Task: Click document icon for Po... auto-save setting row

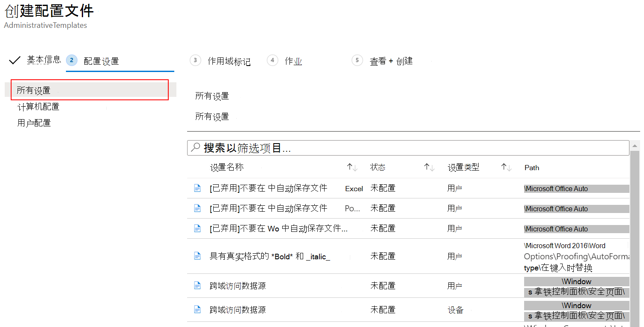Action: (x=197, y=208)
